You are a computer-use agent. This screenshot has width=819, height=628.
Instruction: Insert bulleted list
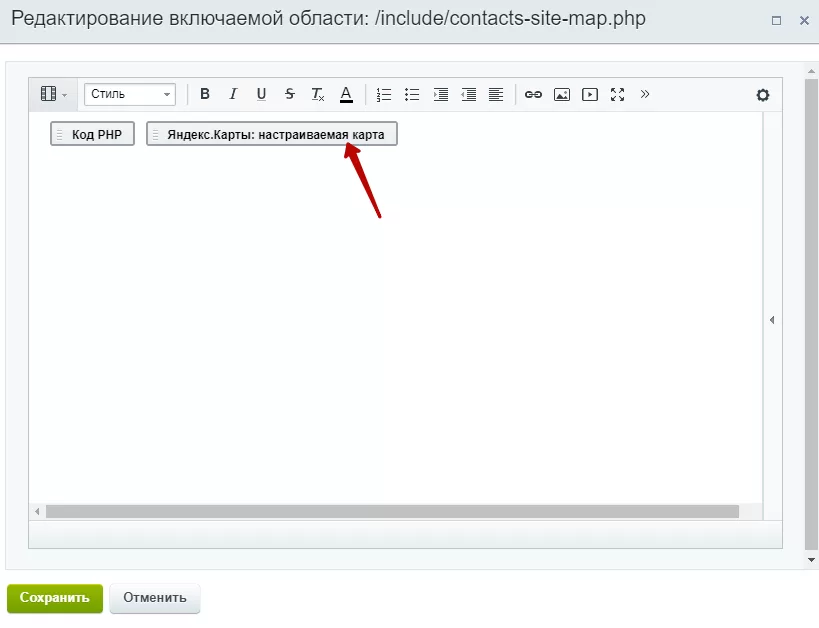point(412,94)
